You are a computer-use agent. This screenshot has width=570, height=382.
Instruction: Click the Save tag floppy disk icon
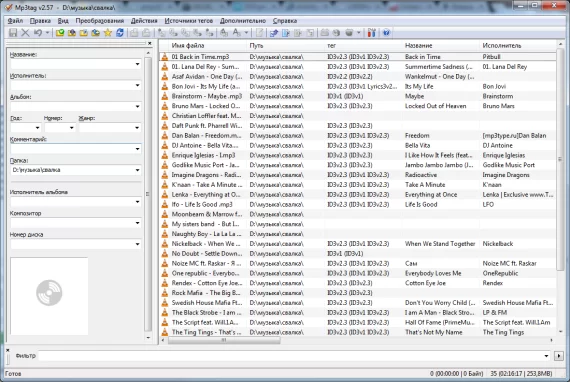click(13, 33)
